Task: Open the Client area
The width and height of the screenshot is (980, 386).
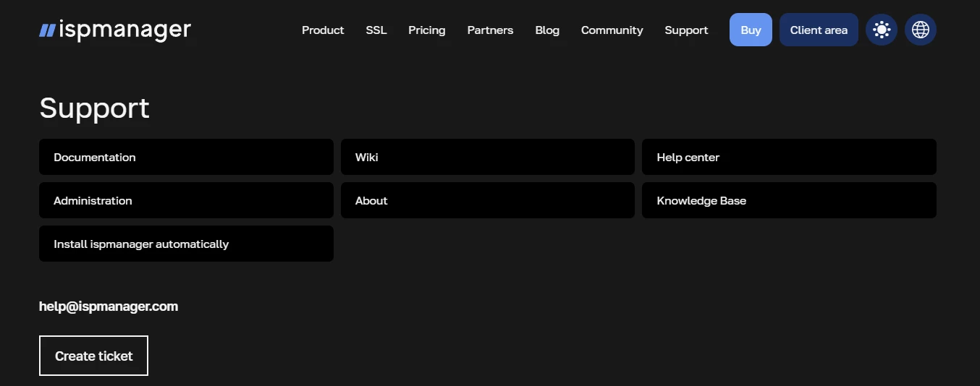Action: pos(819,30)
